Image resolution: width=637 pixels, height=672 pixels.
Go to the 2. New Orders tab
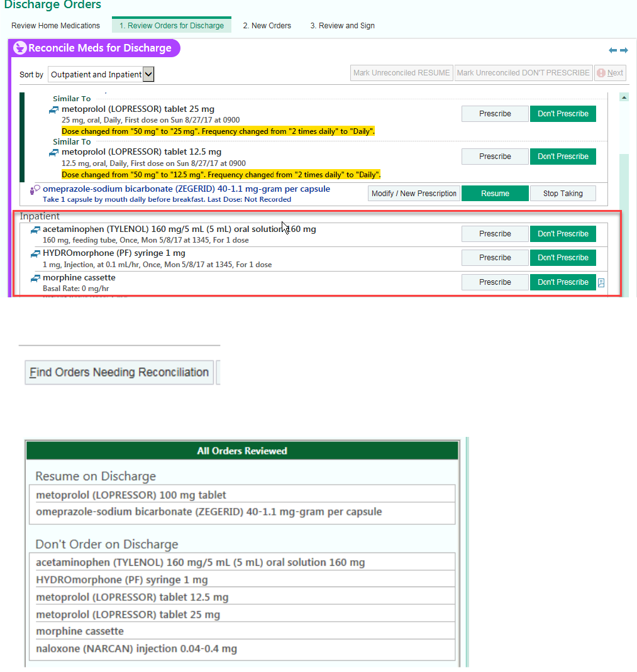click(x=267, y=26)
